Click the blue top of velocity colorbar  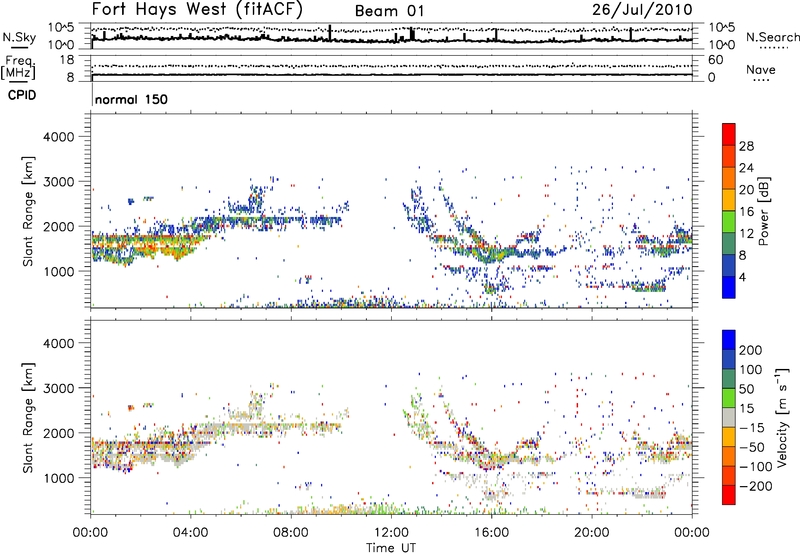tap(729, 340)
